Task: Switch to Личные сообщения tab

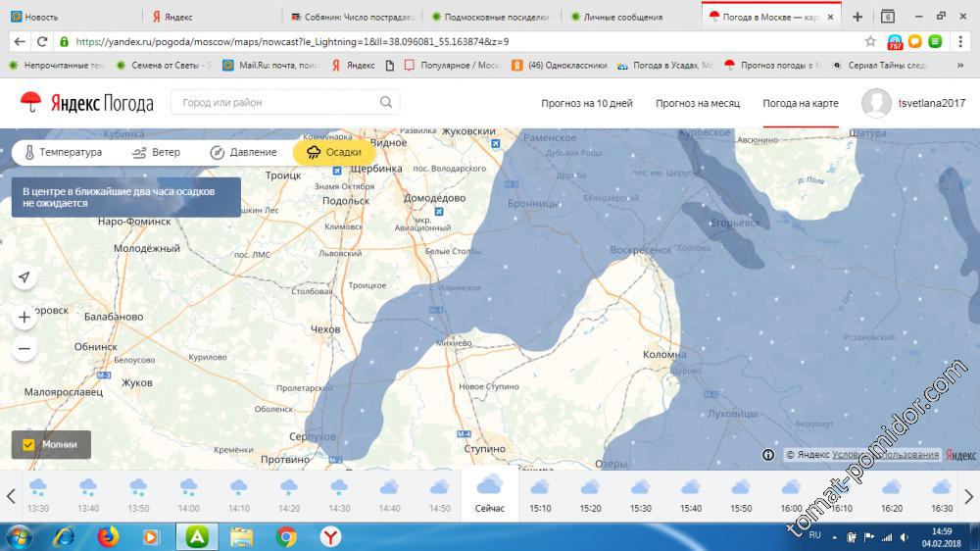Action: [631, 17]
